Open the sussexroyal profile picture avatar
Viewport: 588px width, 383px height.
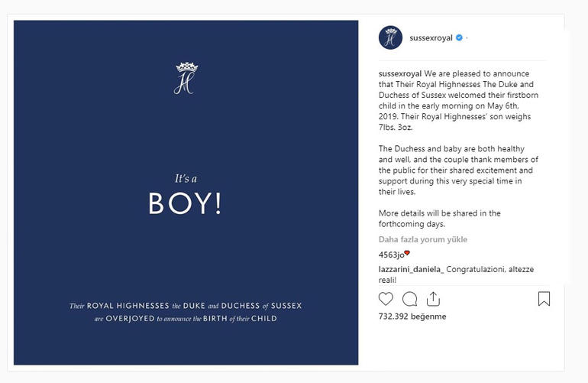coord(390,37)
